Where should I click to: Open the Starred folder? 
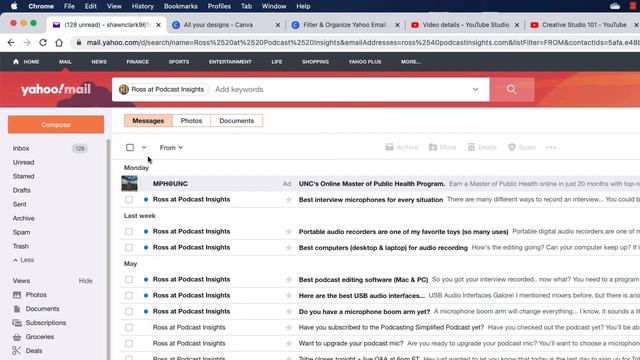(x=23, y=176)
